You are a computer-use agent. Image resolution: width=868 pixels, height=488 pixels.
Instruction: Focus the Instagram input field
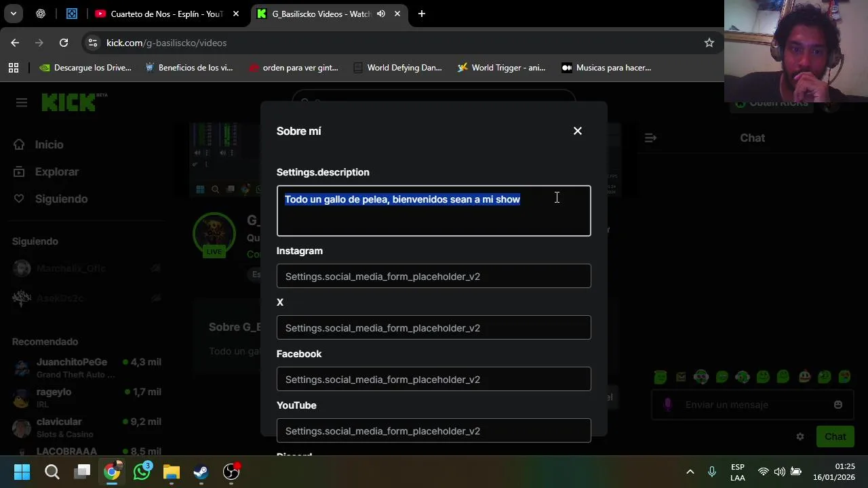[434, 277]
